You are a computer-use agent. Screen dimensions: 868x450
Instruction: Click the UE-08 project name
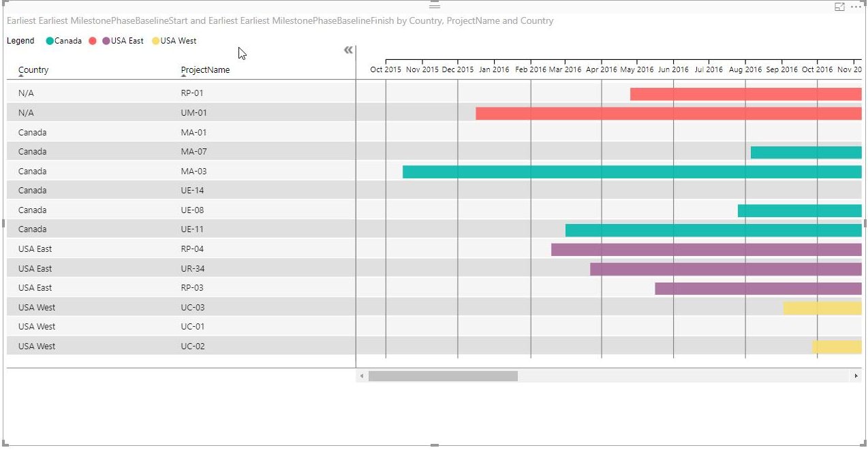(x=192, y=210)
